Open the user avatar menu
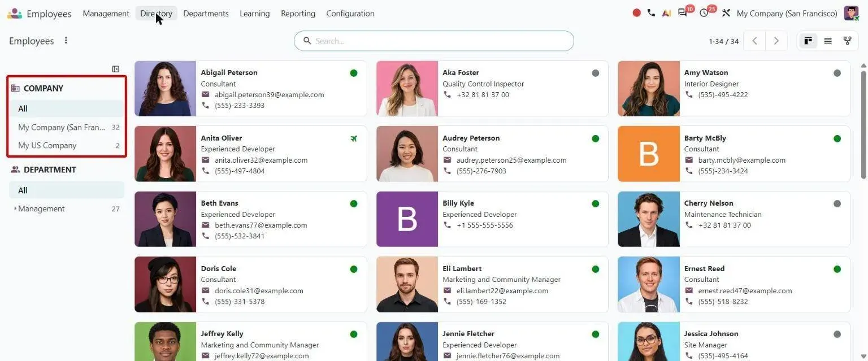The width and height of the screenshot is (868, 361). click(851, 13)
